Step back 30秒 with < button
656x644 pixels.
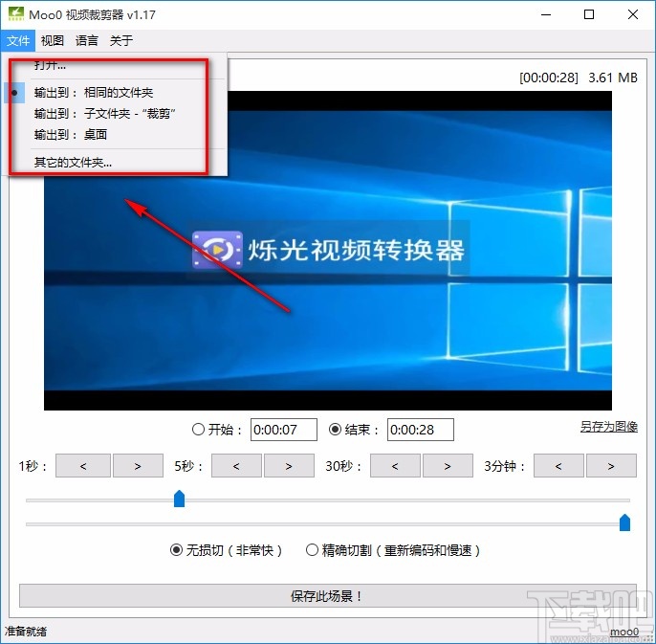click(x=395, y=466)
